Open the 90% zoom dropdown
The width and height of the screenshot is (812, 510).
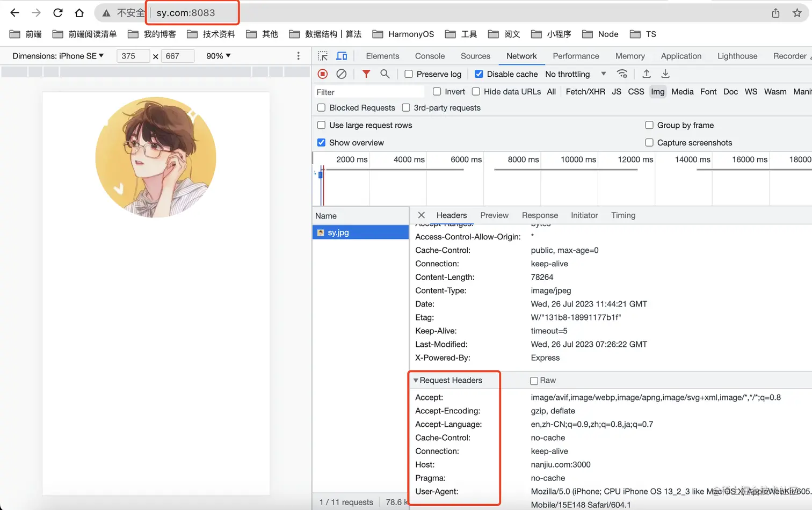[218, 56]
